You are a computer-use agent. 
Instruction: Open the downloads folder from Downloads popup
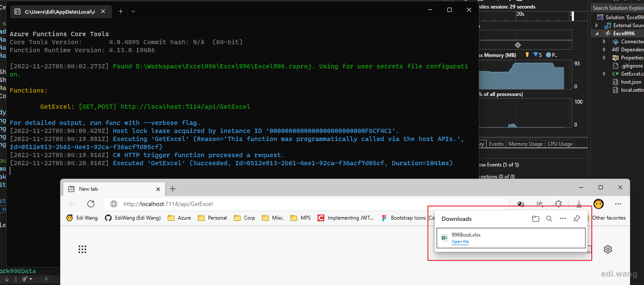click(536, 219)
